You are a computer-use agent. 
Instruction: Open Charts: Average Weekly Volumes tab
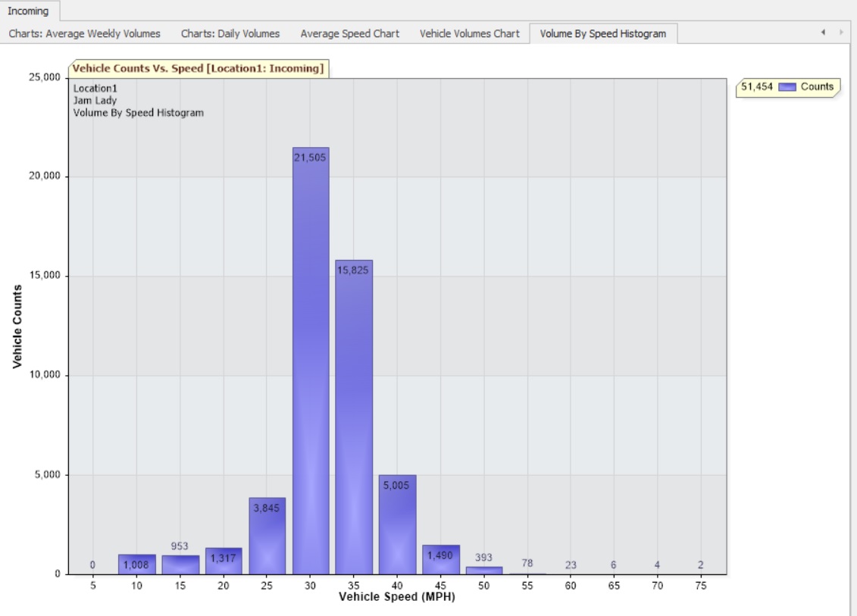point(85,33)
